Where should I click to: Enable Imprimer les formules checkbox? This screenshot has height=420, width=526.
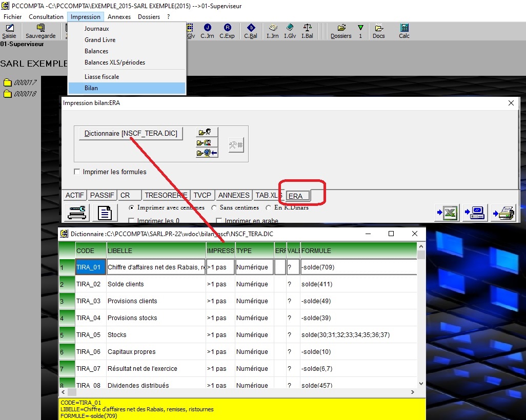tap(77, 172)
